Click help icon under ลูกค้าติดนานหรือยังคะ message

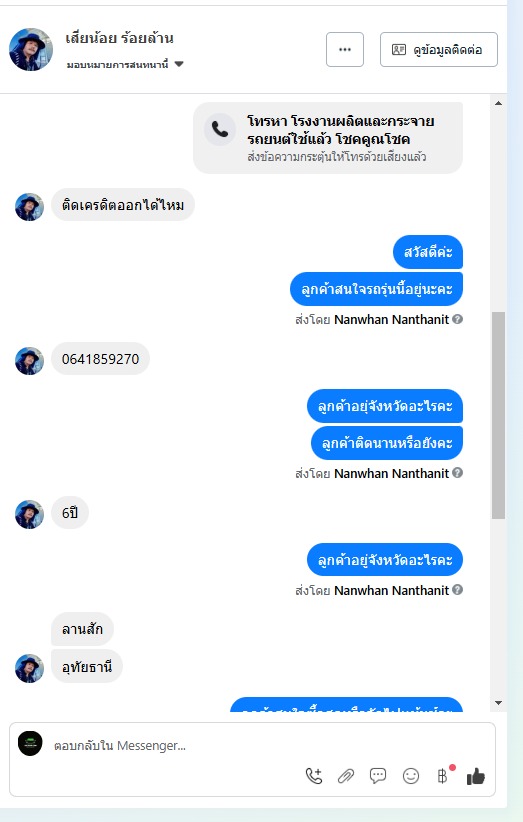click(457, 473)
